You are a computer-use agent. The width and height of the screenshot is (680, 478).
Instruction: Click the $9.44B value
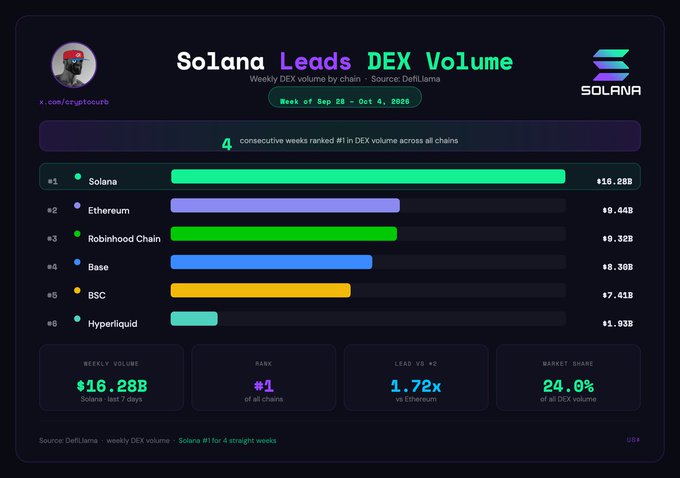[618, 210]
